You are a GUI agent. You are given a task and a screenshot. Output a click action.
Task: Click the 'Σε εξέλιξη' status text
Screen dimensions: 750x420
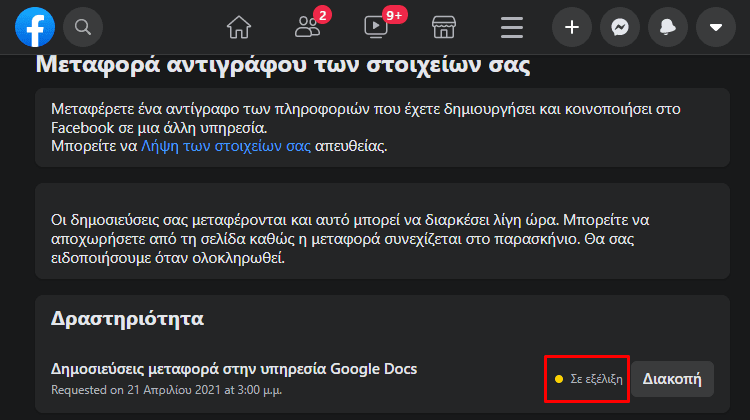(596, 379)
